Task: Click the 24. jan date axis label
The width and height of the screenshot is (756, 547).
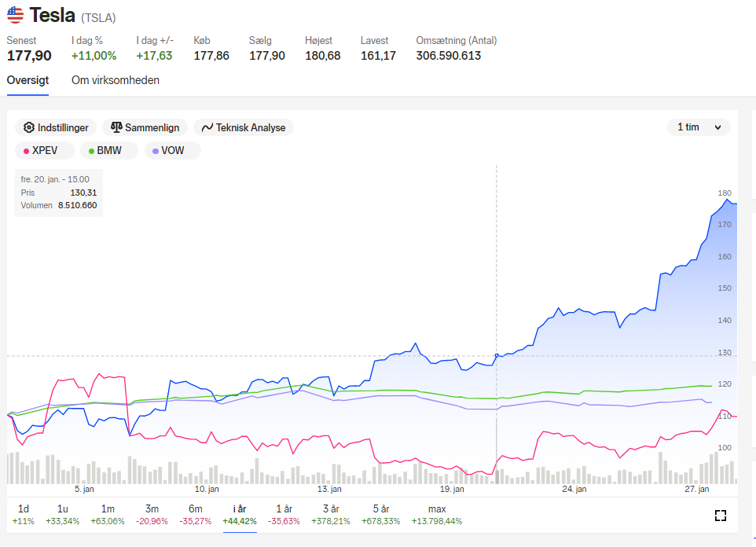Action: click(x=574, y=489)
